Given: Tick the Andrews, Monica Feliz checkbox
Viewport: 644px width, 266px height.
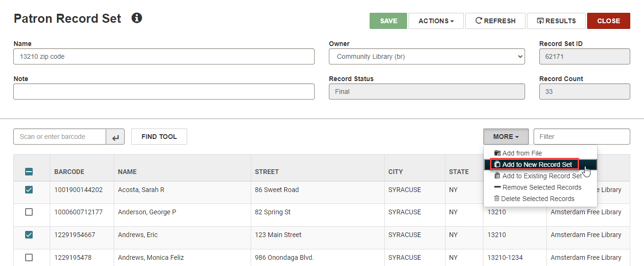Looking at the screenshot, I should point(29,257).
